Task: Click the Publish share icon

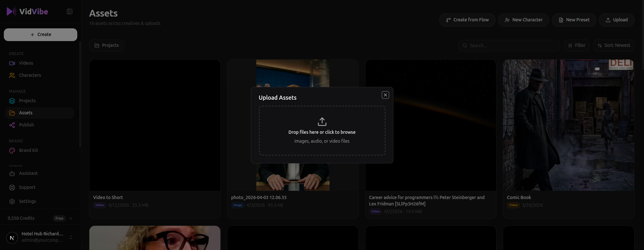Action: 12,125
